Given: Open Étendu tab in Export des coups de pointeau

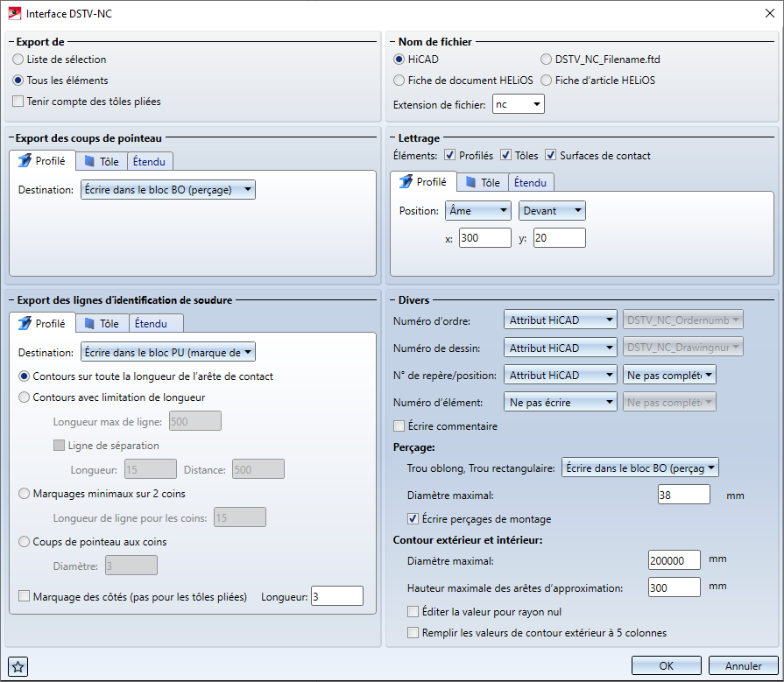Looking at the screenshot, I should click(150, 161).
